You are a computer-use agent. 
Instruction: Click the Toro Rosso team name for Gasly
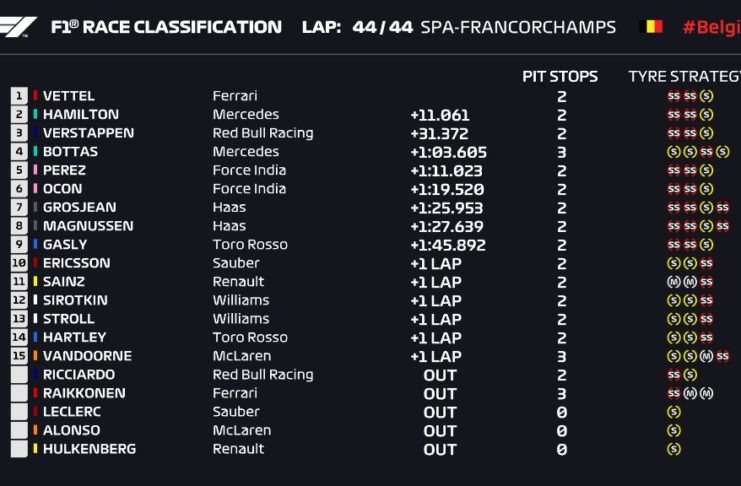click(x=249, y=244)
